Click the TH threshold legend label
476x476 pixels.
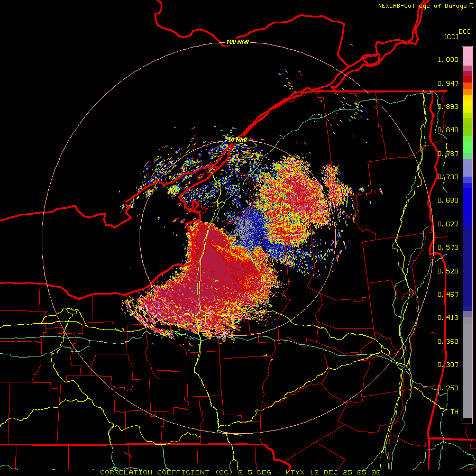(x=454, y=412)
